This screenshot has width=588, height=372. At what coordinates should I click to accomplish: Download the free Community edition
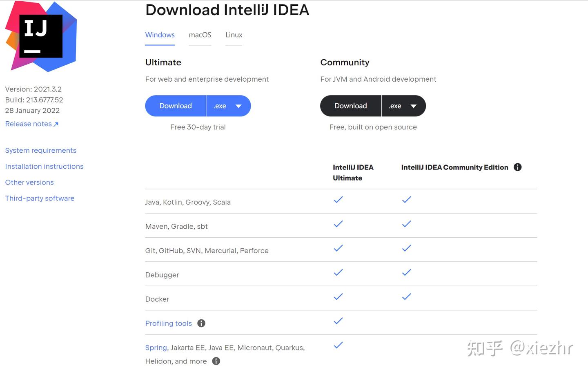point(350,106)
